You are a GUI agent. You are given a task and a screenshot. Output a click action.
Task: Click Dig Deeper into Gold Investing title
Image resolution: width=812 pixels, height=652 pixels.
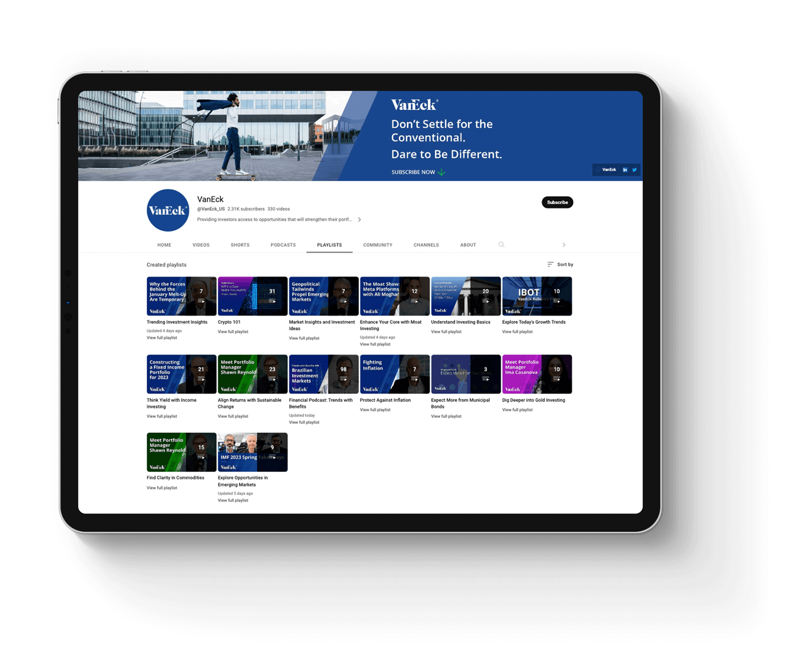[x=534, y=400]
